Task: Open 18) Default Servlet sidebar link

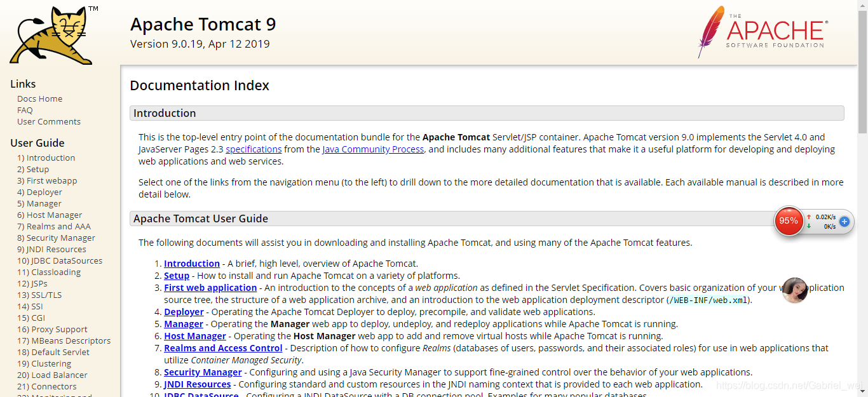Action: [x=53, y=352]
